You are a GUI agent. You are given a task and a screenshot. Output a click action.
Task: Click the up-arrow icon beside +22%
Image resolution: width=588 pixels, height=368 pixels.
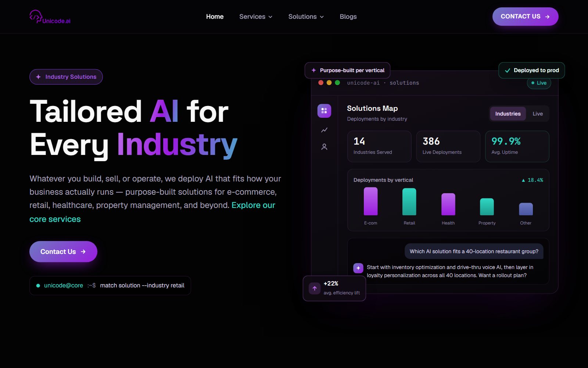pyautogui.click(x=315, y=289)
